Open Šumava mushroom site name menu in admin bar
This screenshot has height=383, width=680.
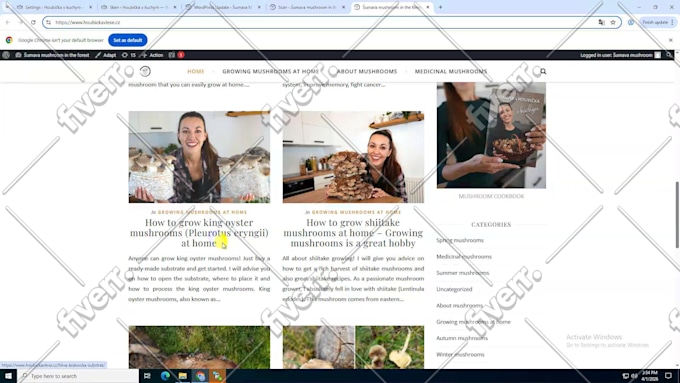point(52,55)
